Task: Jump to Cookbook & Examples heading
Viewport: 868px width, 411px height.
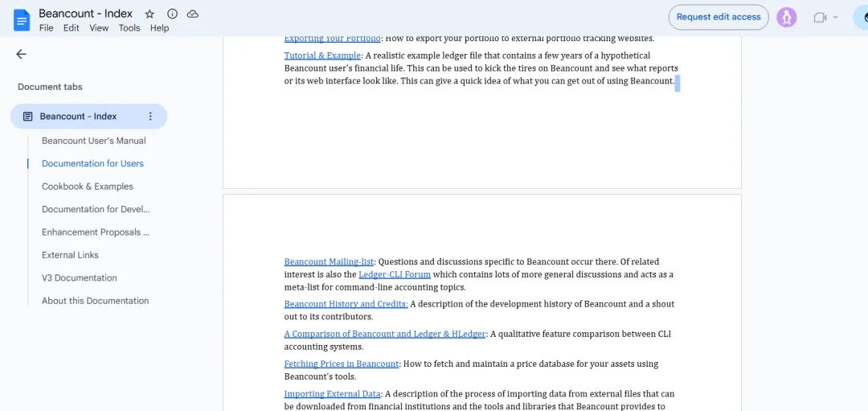Action: (88, 187)
